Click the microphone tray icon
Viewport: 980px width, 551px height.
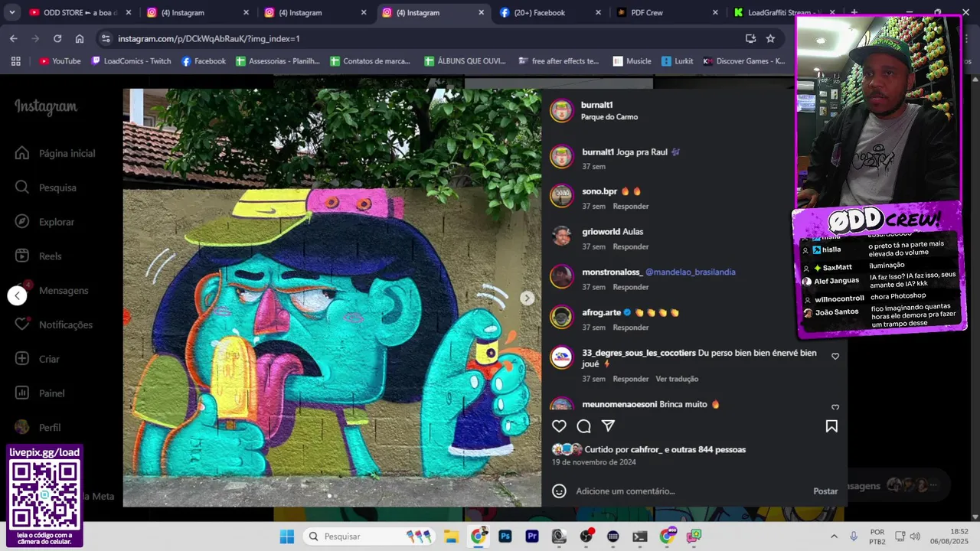click(854, 536)
